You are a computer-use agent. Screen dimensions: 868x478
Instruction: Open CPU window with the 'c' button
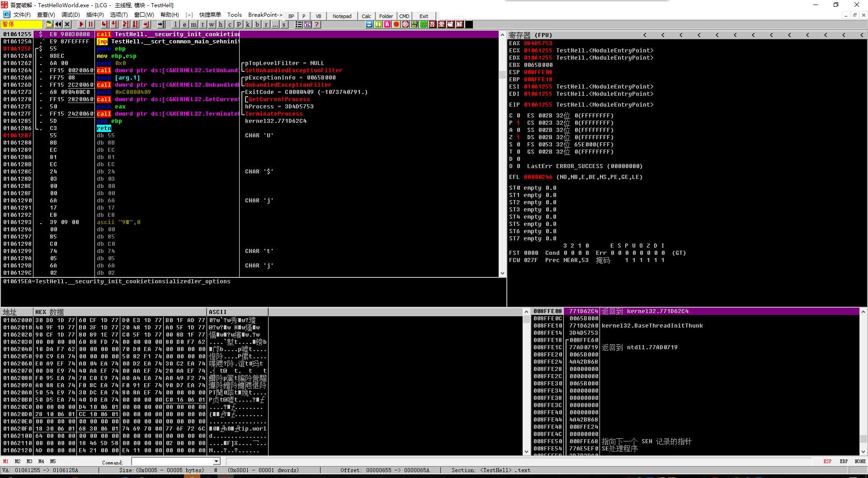pos(230,24)
